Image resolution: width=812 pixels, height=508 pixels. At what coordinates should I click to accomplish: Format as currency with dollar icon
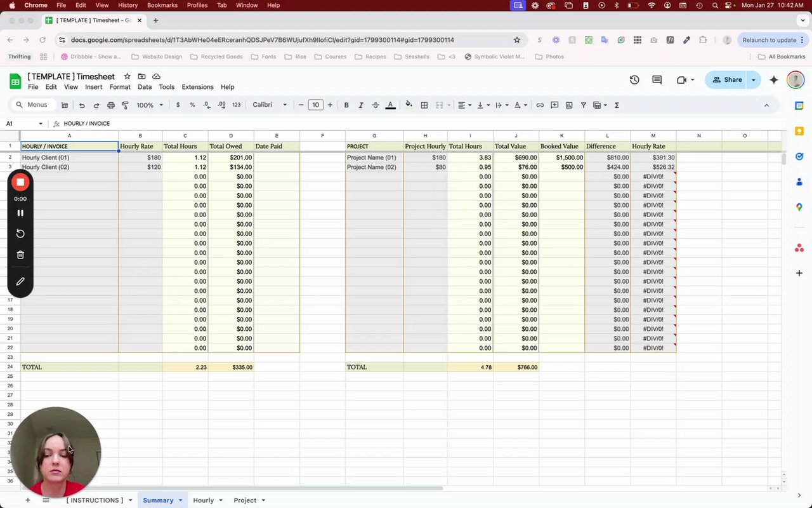click(178, 105)
